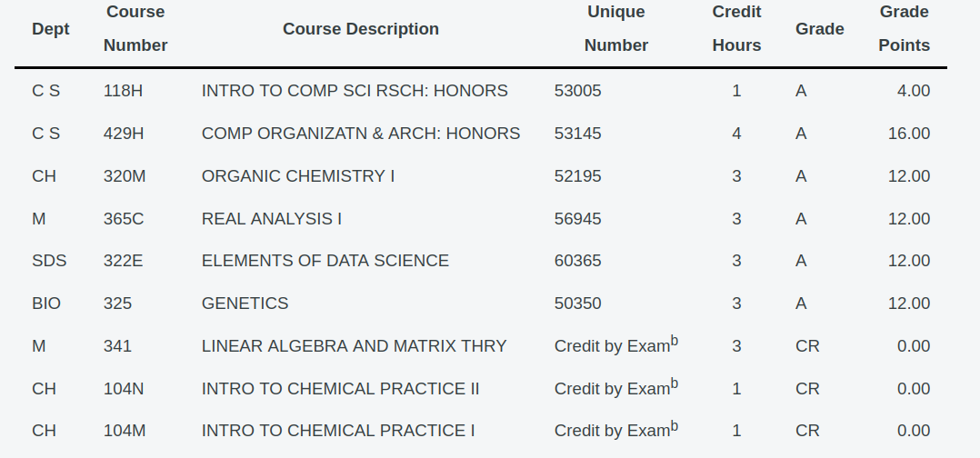Click the Grade Points column header
Image resolution: width=980 pixels, height=458 pixels.
pos(904,29)
